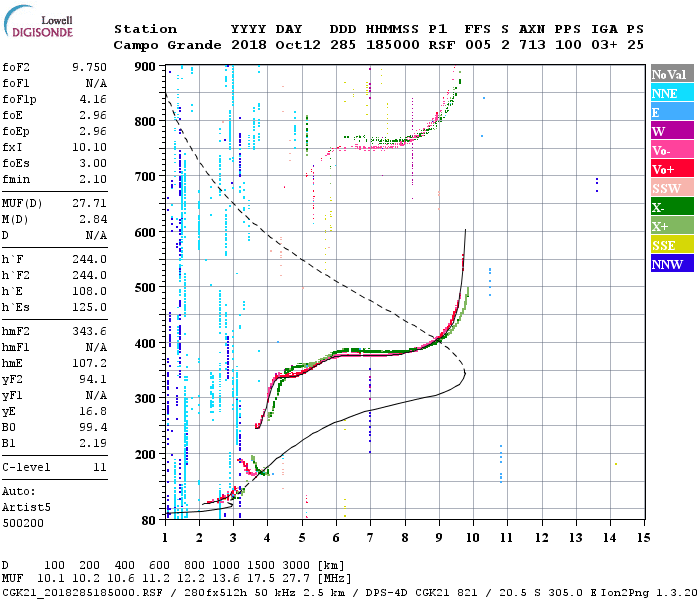Select the X+ light green legend swatch
Screen dimensions: 700x600
coord(672,225)
